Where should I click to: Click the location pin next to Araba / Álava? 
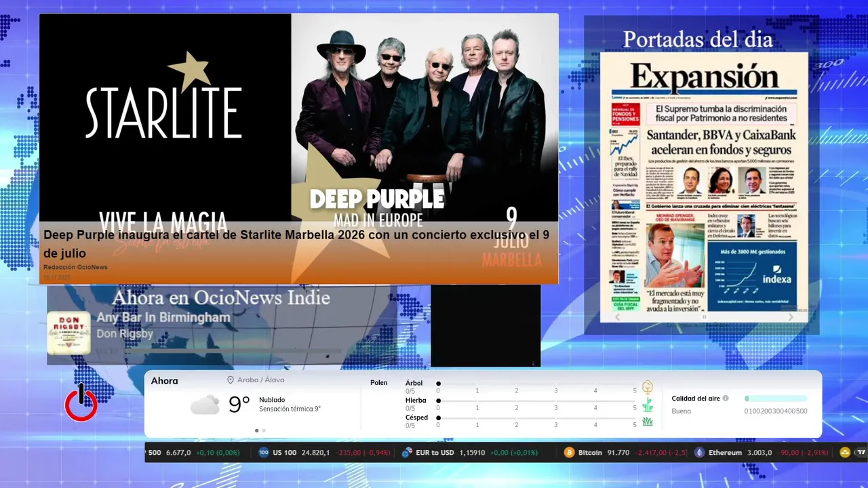pos(231,380)
